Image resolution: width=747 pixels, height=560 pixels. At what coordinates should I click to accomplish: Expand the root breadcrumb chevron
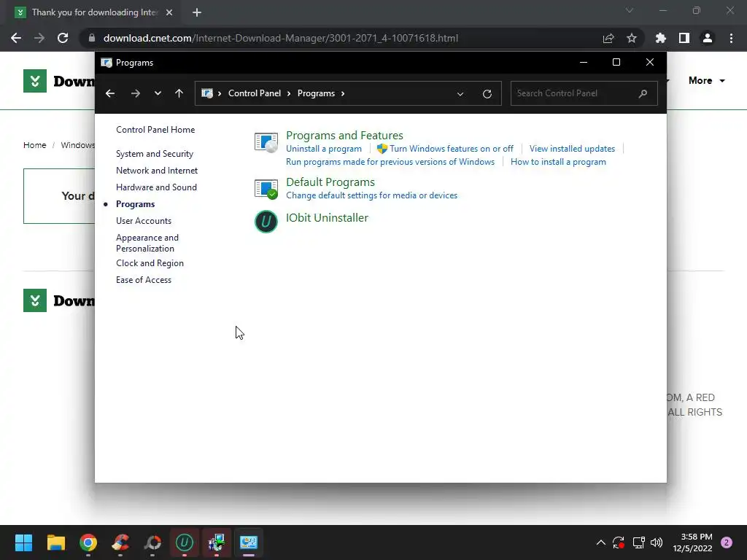pyautogui.click(x=219, y=93)
